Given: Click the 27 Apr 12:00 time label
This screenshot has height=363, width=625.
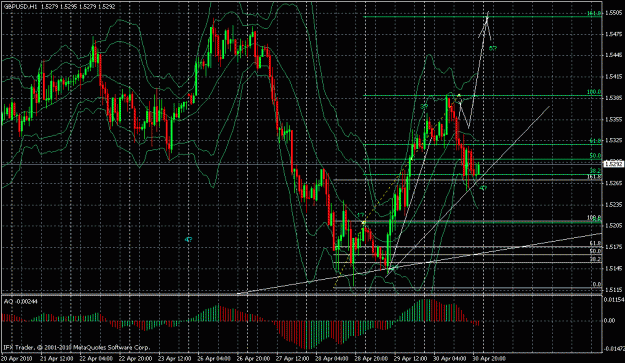Looking at the screenshot, I should [293, 358].
